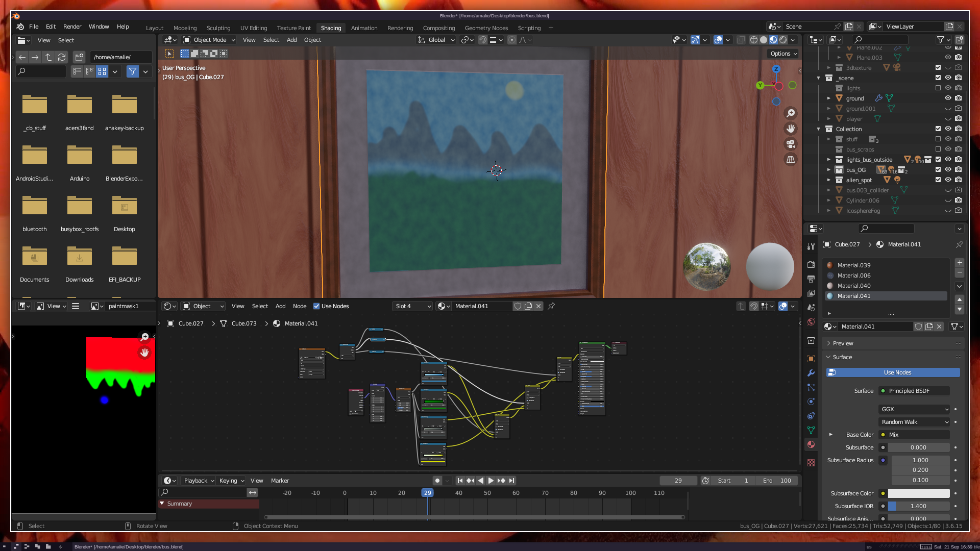Image resolution: width=980 pixels, height=551 pixels.
Task: Uncheck alien_spot collection checkbox
Action: (x=938, y=180)
